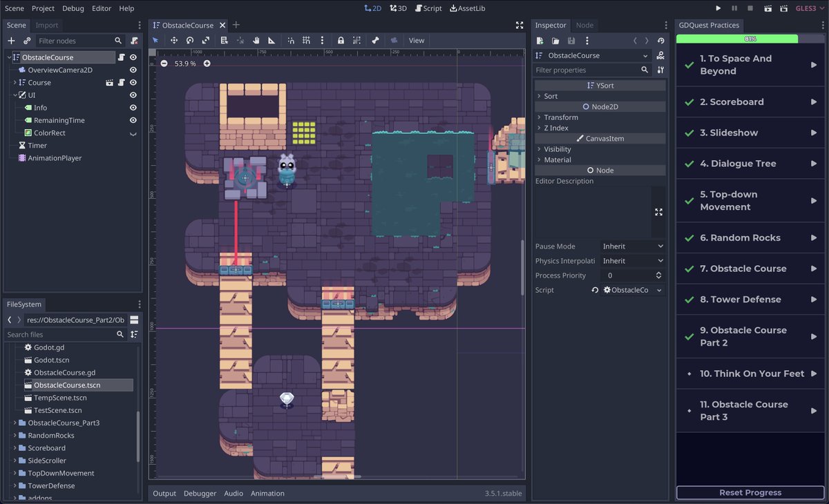Select the Move tool in the canvas toolbar
The image size is (829, 504).
pos(173,40)
